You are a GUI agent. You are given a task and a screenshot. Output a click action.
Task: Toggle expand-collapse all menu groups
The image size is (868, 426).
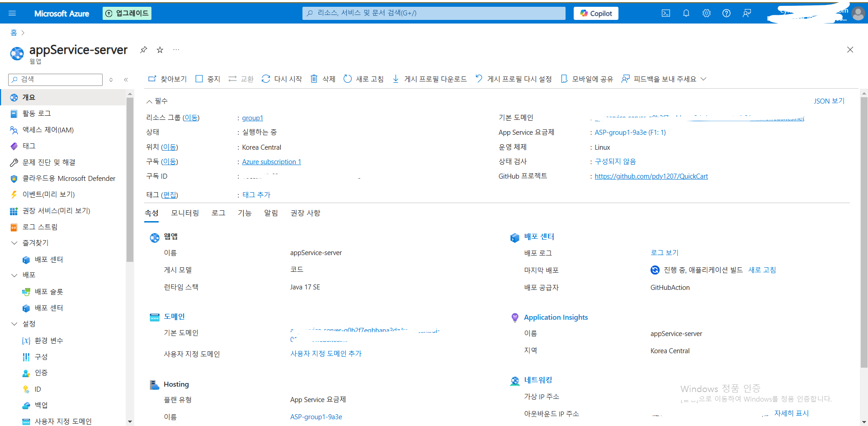(x=111, y=80)
